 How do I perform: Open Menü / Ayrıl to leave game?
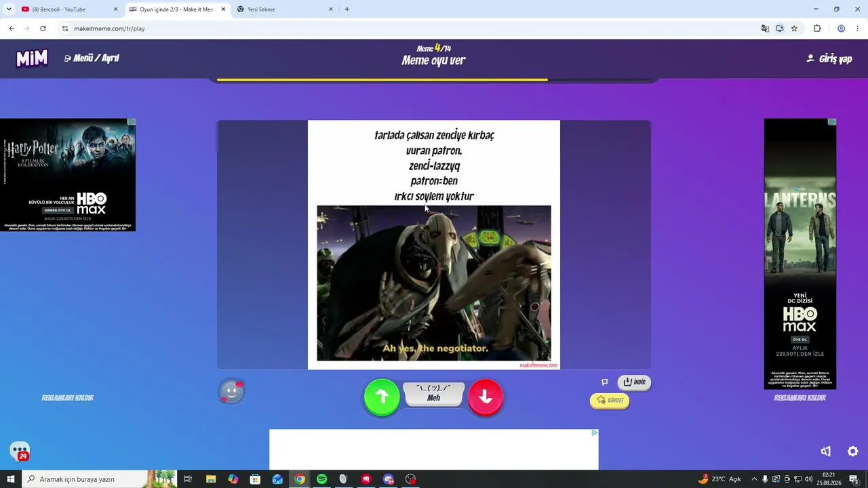coord(92,58)
